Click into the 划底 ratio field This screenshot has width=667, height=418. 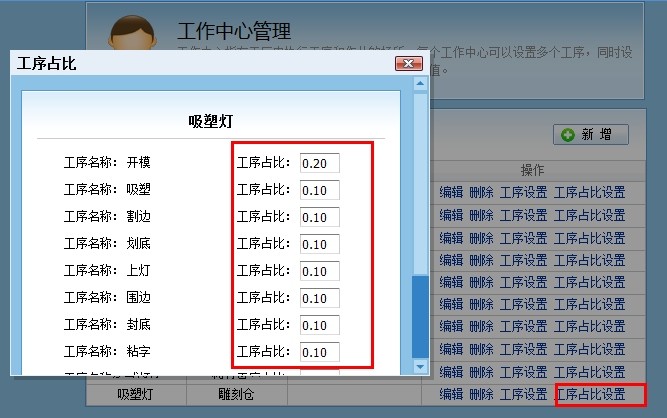pyautogui.click(x=319, y=244)
